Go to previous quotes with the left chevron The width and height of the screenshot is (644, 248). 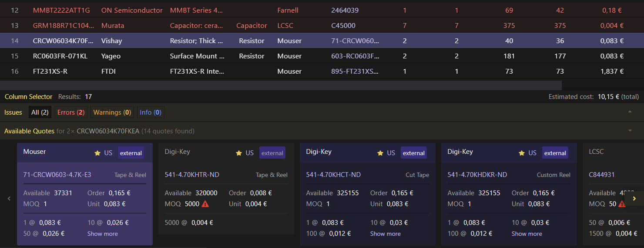9,198
